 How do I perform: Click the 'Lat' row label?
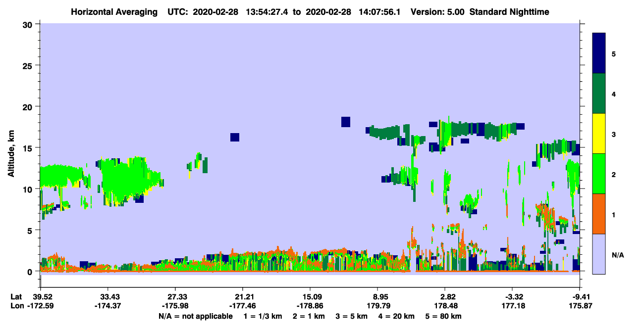click(16, 296)
